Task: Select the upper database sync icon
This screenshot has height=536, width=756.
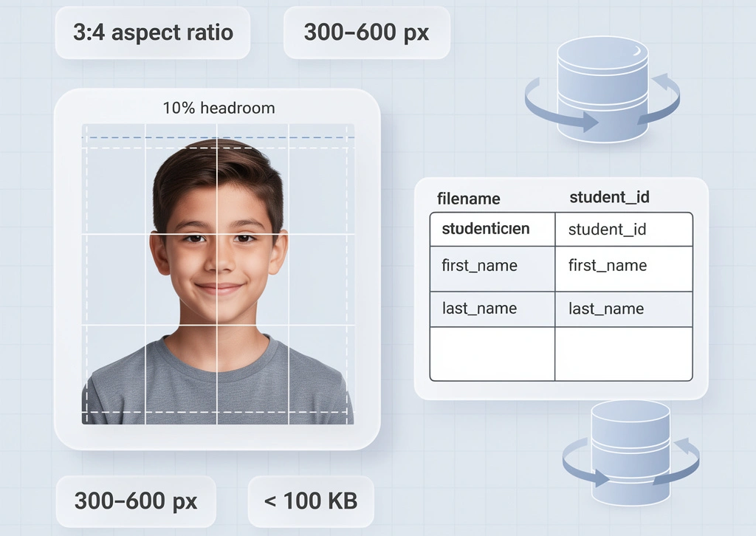Action: (x=602, y=90)
